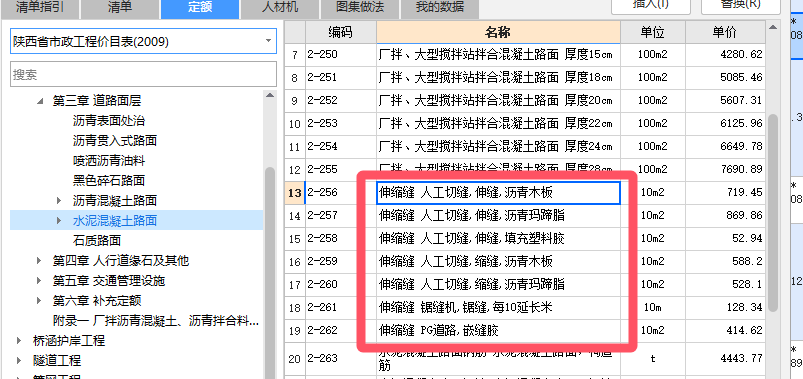Open the 我的数据 tab
This screenshot has height=379, width=803.
click(x=439, y=8)
